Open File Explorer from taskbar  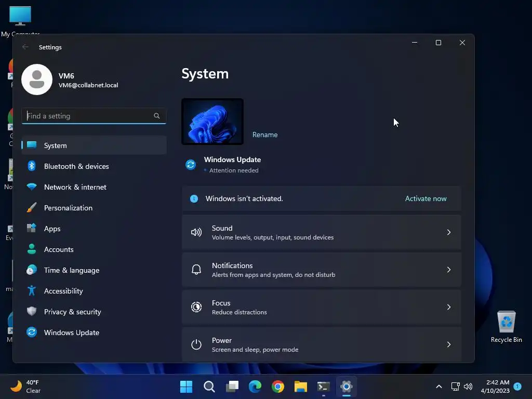tap(301, 387)
